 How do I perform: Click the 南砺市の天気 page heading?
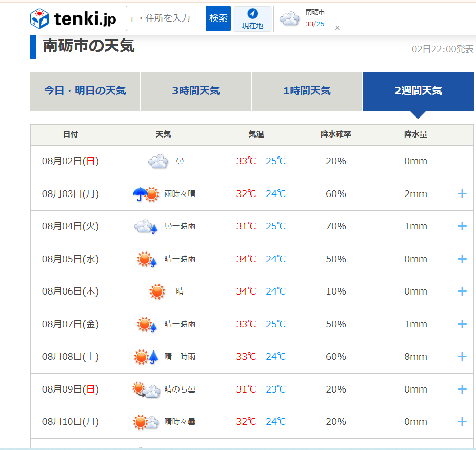pos(89,46)
